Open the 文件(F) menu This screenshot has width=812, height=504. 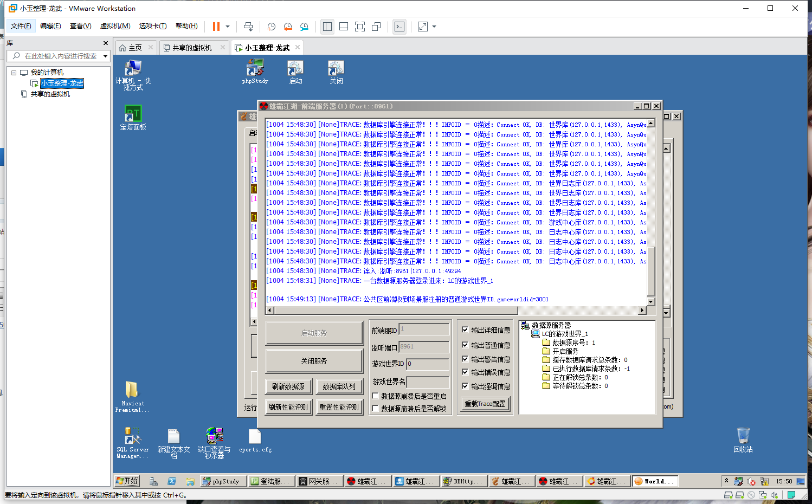pyautogui.click(x=21, y=26)
